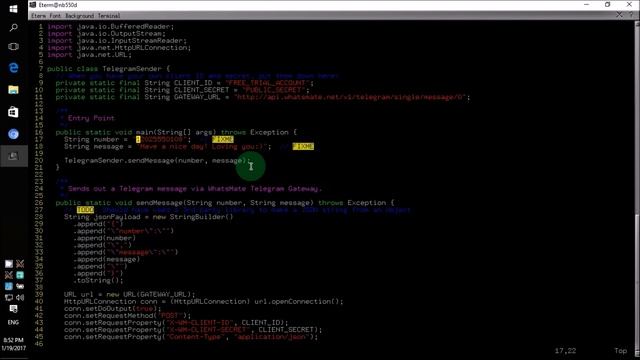Click the 'FREE_TRIAL_ACCOUNT' string
640x360 pixels.
coord(268,83)
